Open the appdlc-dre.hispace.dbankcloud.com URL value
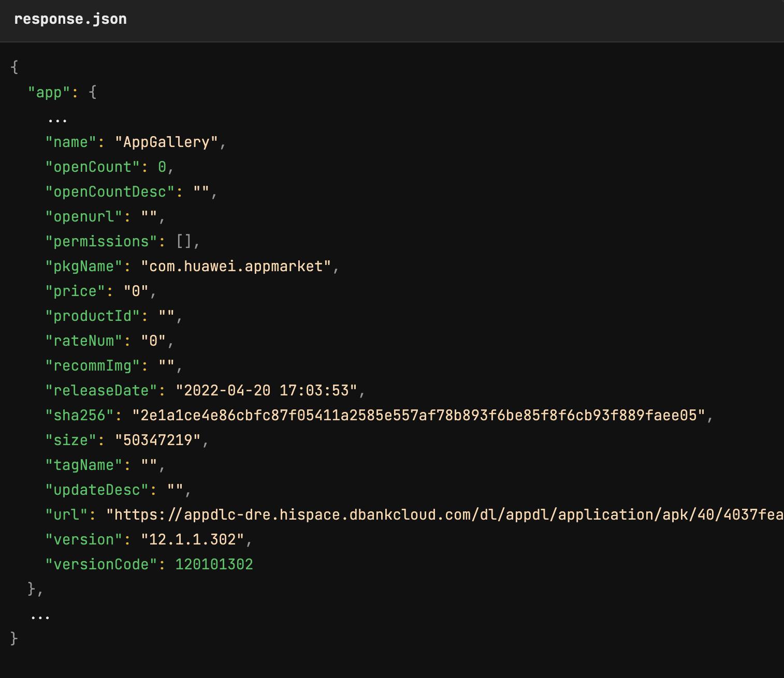Image resolution: width=784 pixels, height=678 pixels. pyautogui.click(x=445, y=515)
